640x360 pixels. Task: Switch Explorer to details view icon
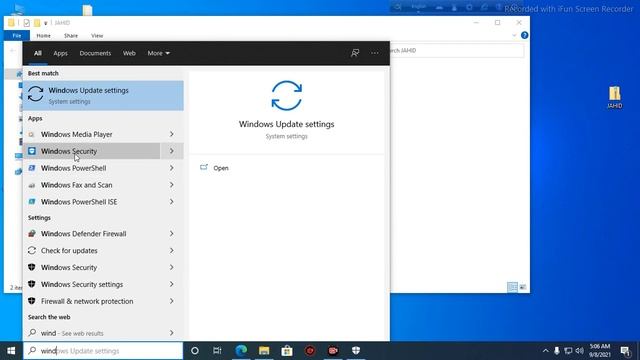pyautogui.click(x=512, y=287)
